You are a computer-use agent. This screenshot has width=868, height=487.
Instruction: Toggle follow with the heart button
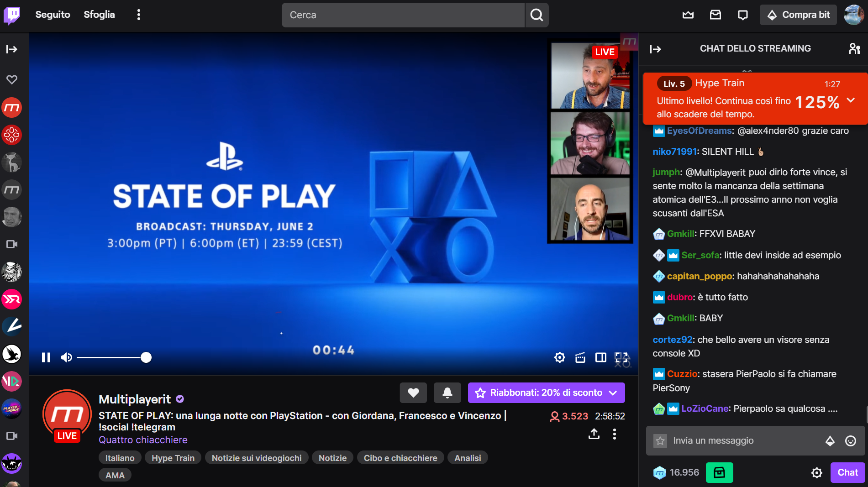pos(413,393)
